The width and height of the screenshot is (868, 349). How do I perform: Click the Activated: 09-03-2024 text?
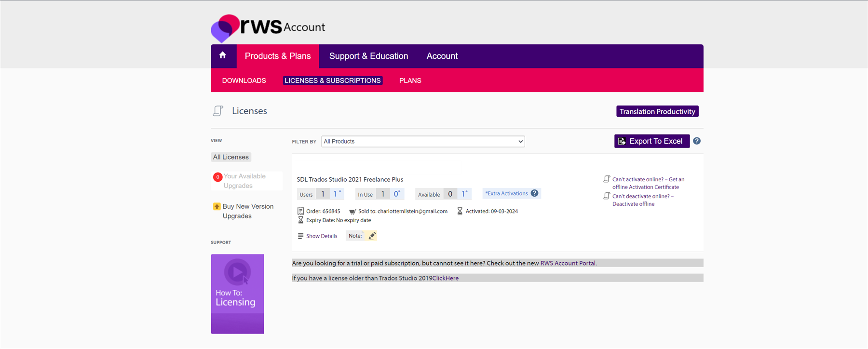coord(492,211)
